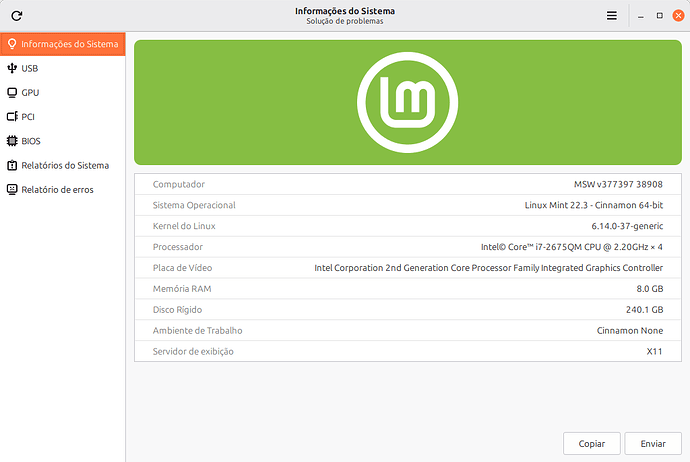Click the Kernel do Linux version value

pyautogui.click(x=621, y=226)
